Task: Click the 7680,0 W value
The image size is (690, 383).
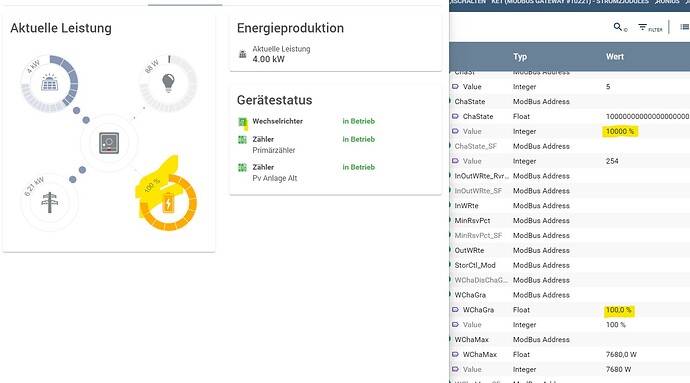Action: (x=621, y=354)
